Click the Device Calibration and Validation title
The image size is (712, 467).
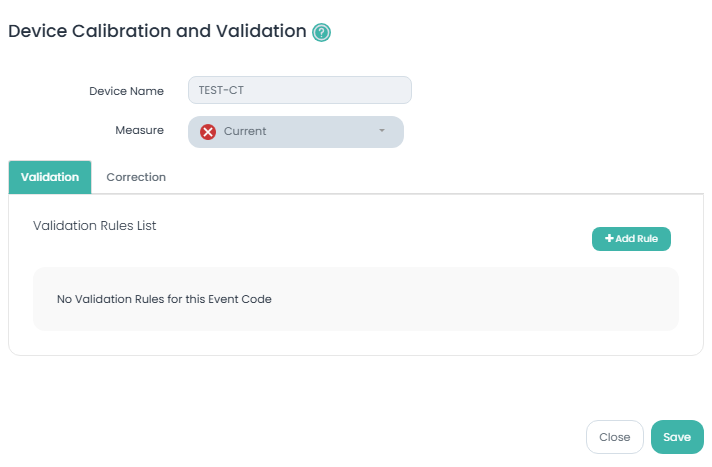tap(157, 31)
